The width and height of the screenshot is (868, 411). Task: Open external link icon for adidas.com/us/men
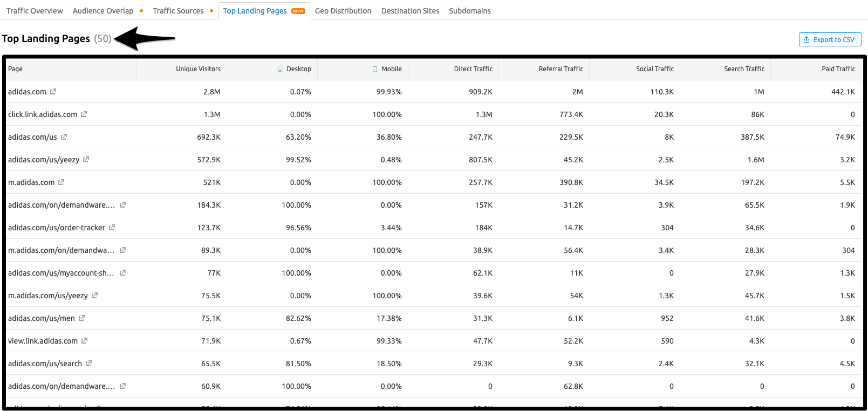pyautogui.click(x=81, y=318)
